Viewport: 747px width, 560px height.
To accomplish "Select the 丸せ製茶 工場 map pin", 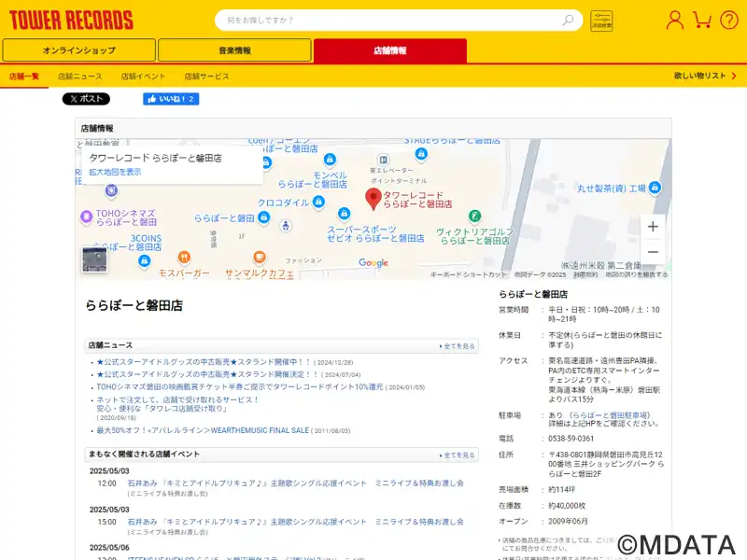I will click(655, 188).
